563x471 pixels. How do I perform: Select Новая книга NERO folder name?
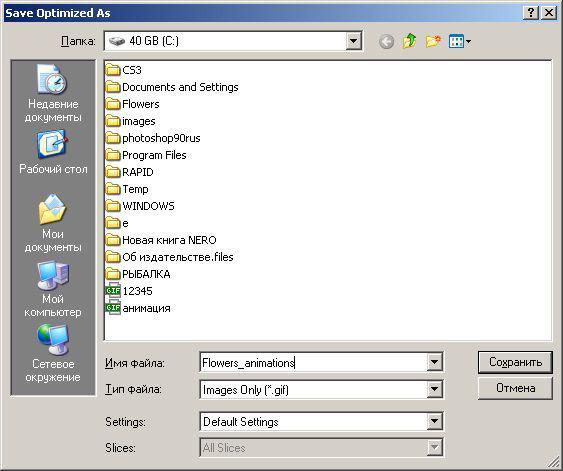pos(169,240)
